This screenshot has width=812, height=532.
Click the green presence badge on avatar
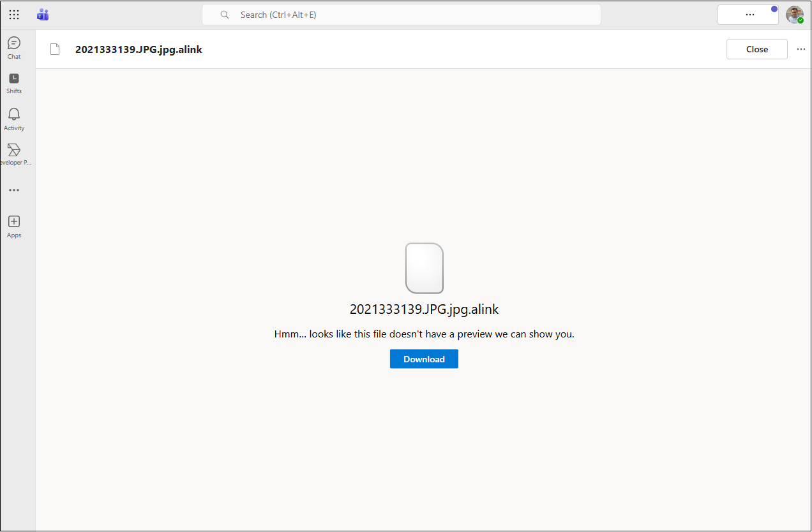[x=801, y=20]
